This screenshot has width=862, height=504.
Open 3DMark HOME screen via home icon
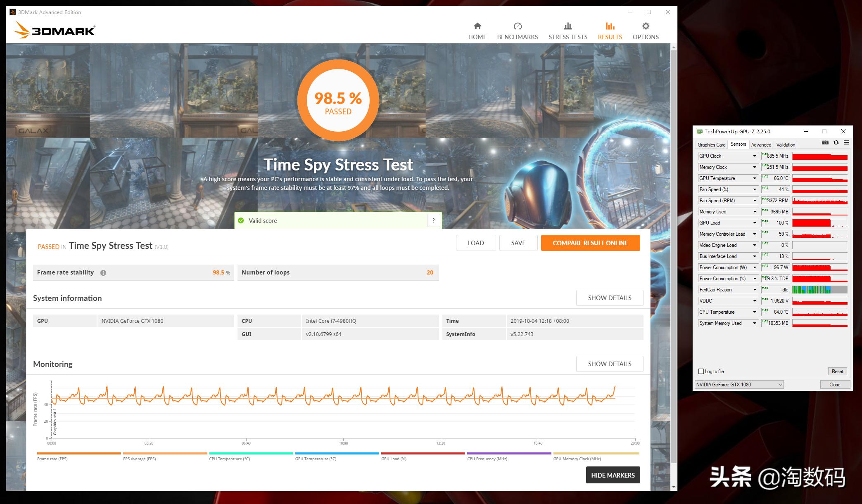(477, 26)
